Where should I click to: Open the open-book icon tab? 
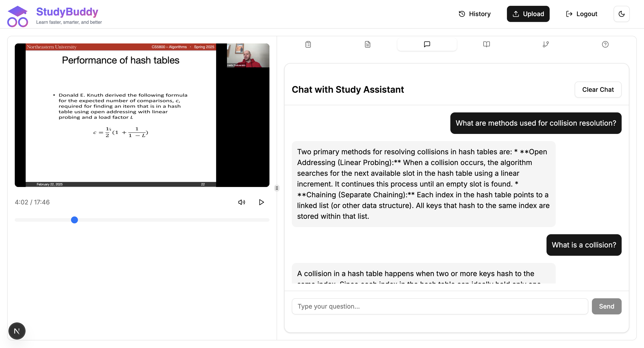coord(486,44)
